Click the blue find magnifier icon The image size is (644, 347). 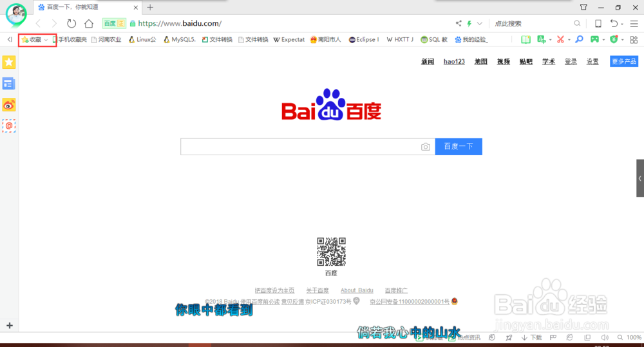pos(579,39)
